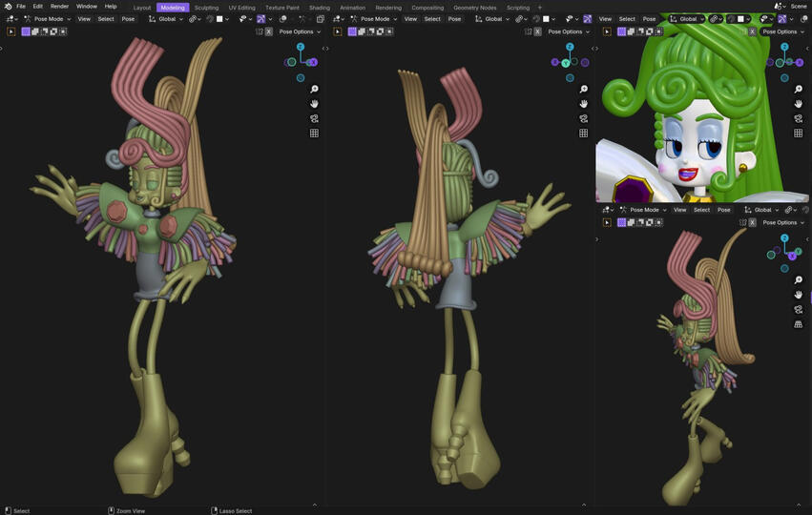The height and width of the screenshot is (515, 812).
Task: Toggle X-axis mirror in left viewport header
Action: (x=268, y=31)
